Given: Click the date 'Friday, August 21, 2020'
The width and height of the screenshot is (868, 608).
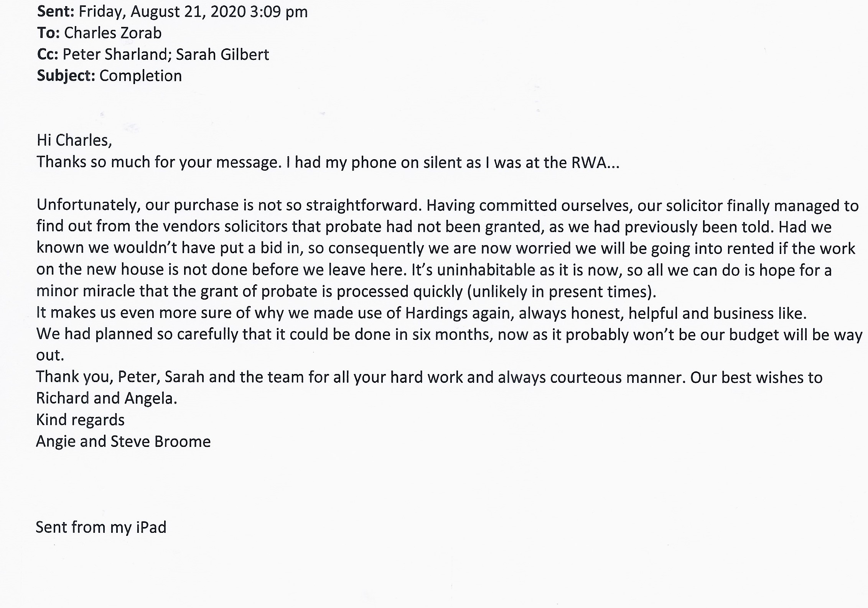Looking at the screenshot, I should (162, 12).
